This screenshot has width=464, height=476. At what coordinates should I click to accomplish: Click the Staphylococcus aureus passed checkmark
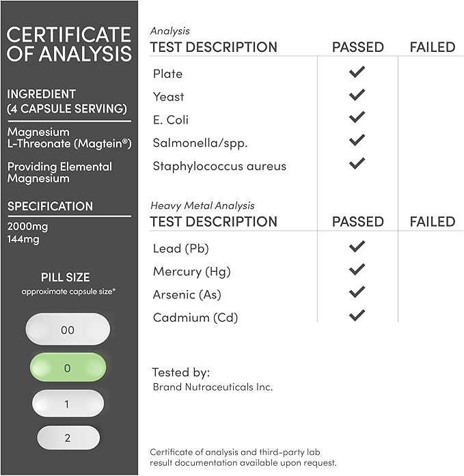point(357,164)
